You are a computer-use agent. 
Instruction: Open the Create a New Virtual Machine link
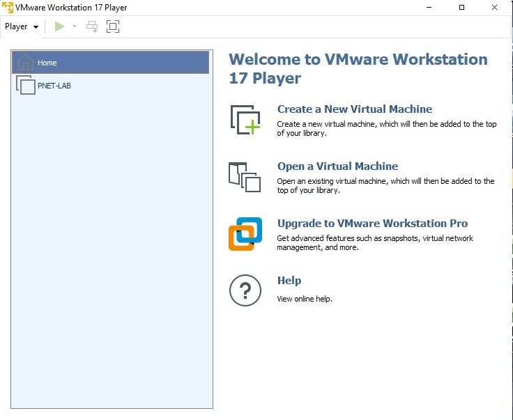click(354, 109)
